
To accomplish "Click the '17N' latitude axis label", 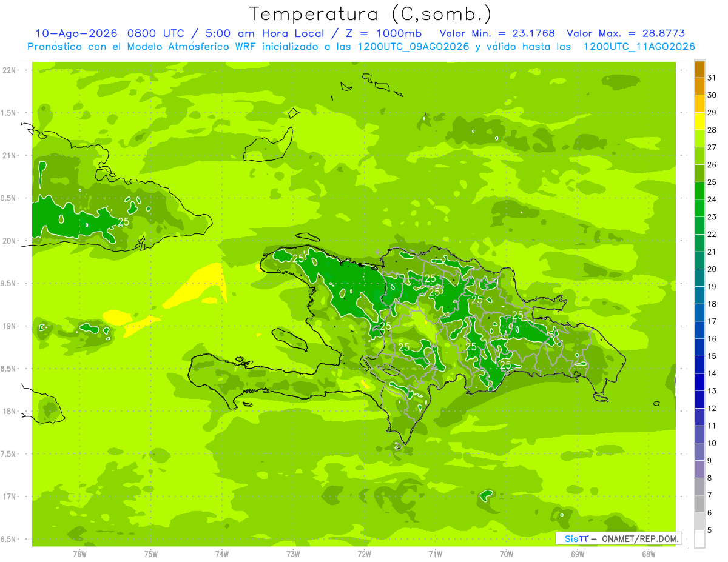I will tap(8, 497).
